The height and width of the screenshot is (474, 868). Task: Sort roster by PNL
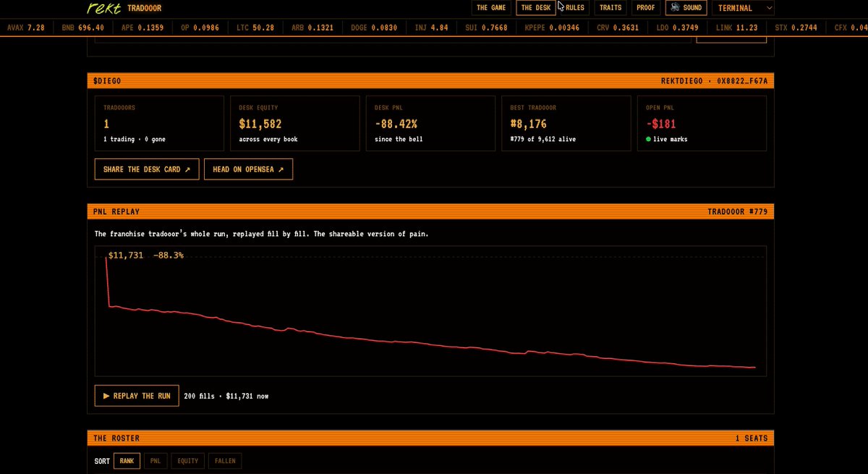(x=155, y=460)
